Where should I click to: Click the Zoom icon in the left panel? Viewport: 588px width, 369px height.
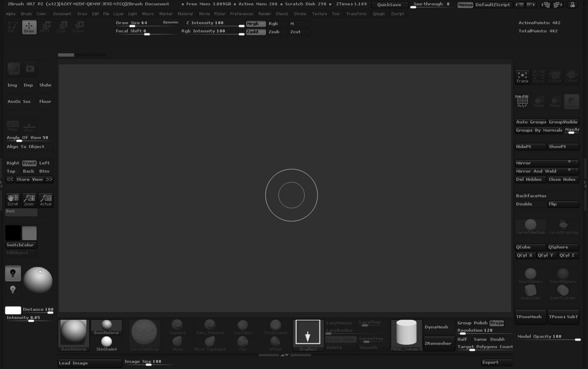point(29,200)
